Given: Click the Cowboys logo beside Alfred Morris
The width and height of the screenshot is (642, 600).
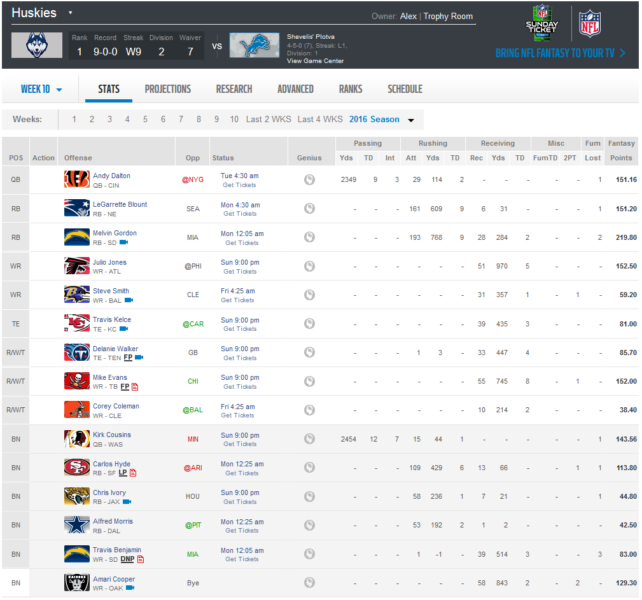Looking at the screenshot, I should [77, 525].
